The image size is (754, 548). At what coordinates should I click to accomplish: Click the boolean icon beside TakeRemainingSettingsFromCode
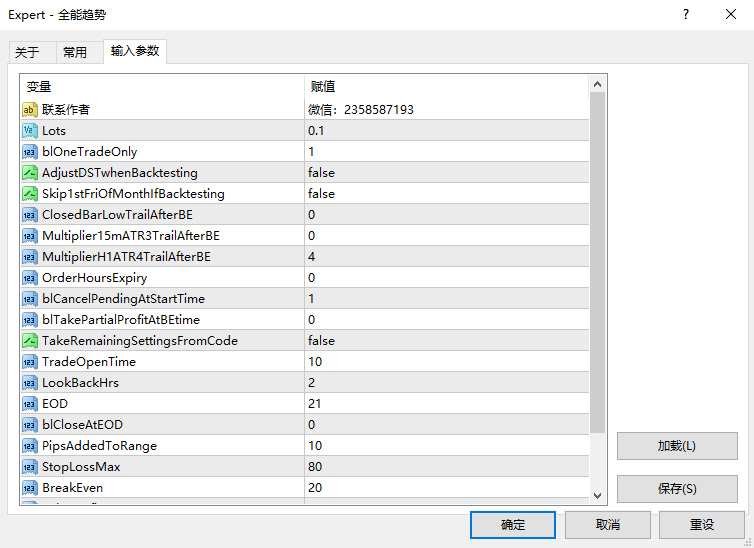(30, 341)
